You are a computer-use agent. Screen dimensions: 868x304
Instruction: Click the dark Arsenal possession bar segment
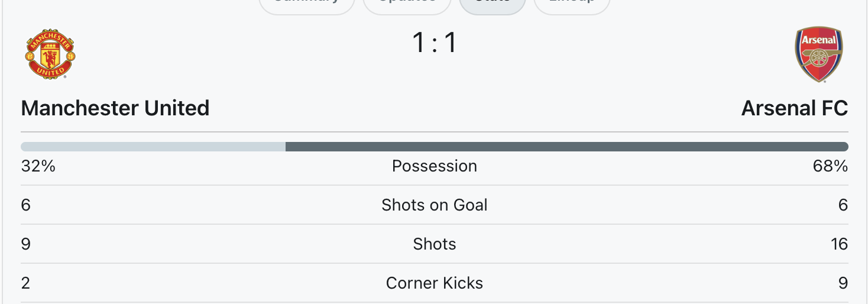click(x=567, y=147)
